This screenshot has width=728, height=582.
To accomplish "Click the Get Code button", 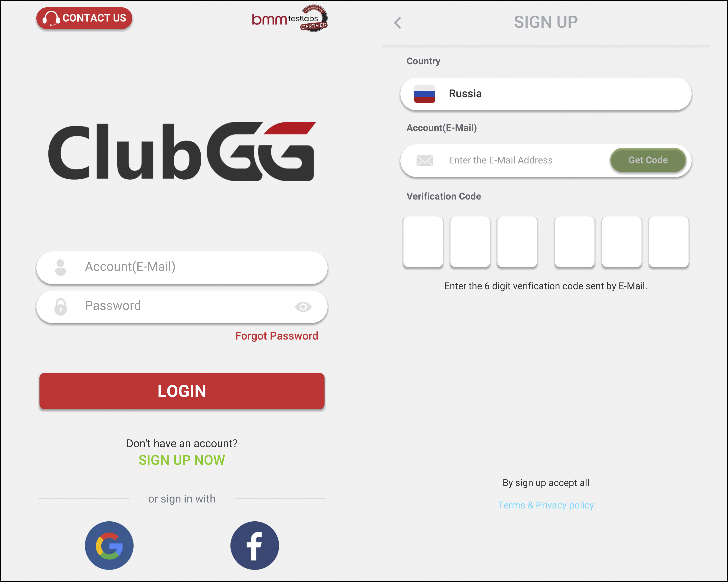I will tap(648, 160).
